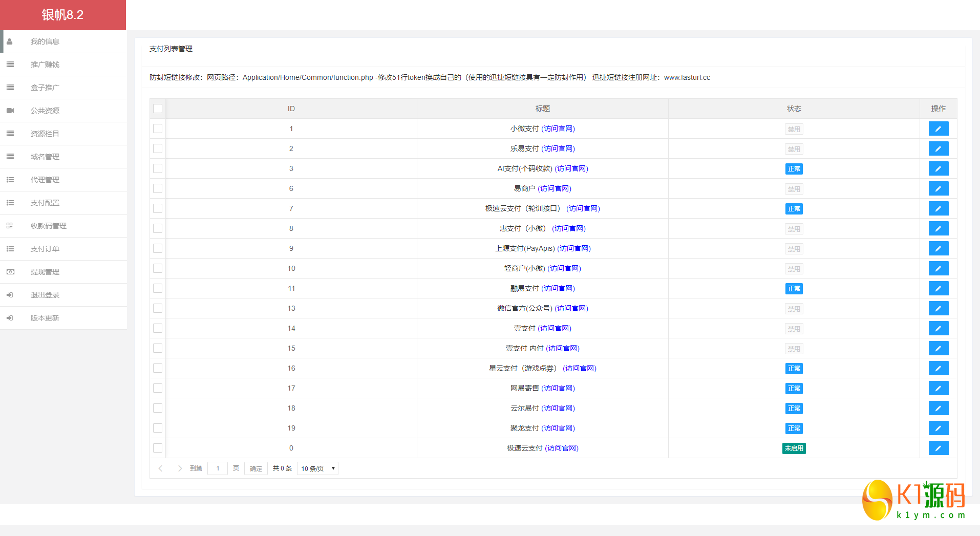Edit the 融易支付 entry
Image resolution: width=980 pixels, height=536 pixels.
coord(938,288)
